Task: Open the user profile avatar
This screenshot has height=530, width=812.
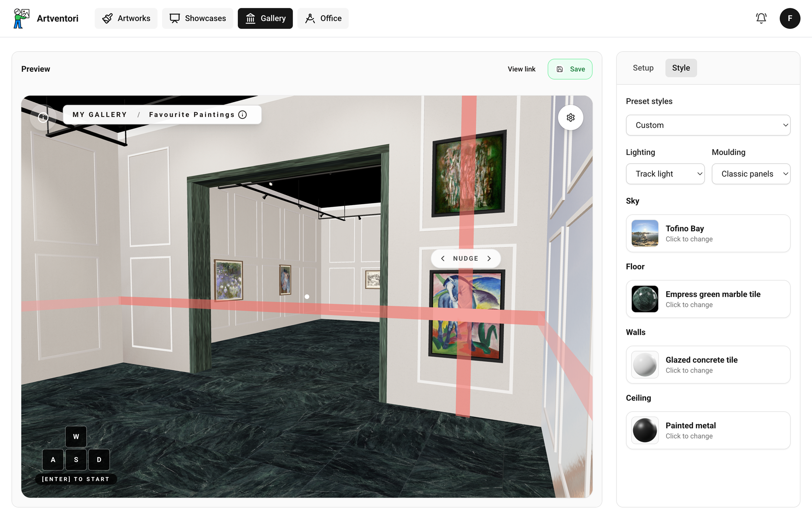Action: point(790,18)
